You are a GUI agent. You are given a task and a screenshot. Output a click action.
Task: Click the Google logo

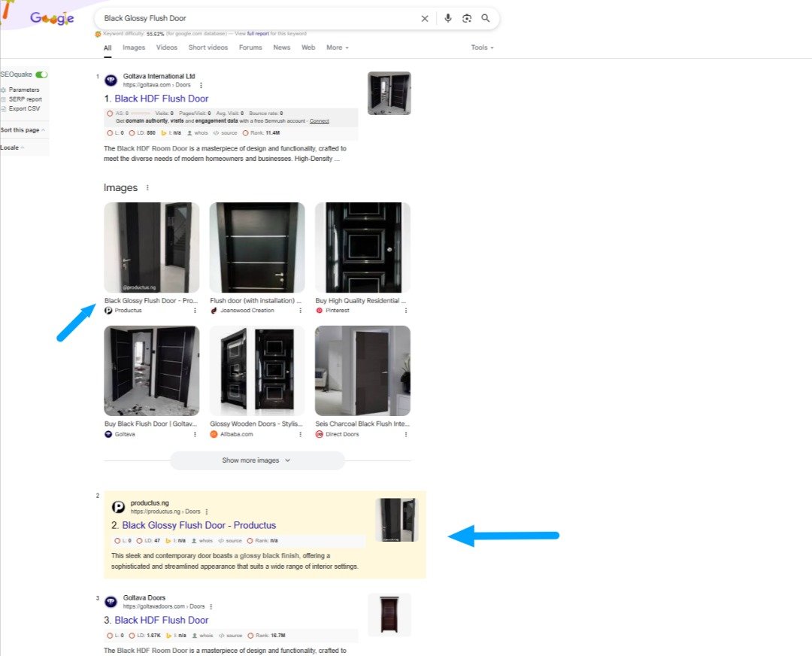tap(52, 18)
